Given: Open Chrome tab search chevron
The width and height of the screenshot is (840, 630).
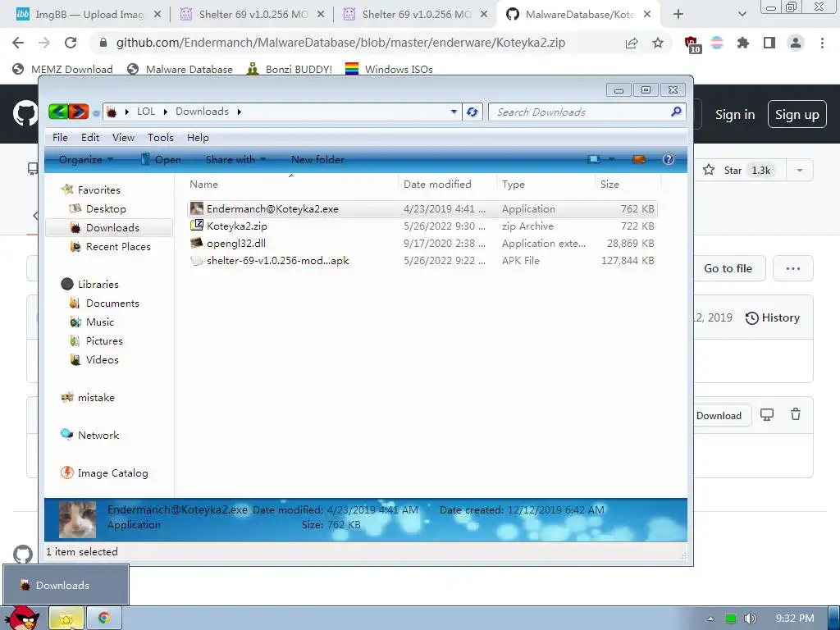Looking at the screenshot, I should click(x=742, y=14).
